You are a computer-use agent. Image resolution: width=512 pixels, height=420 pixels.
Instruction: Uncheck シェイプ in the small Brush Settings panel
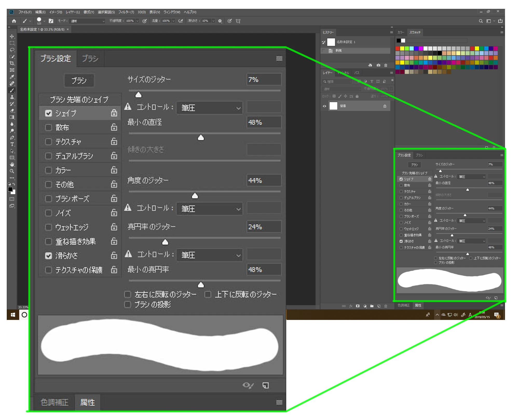(x=401, y=179)
